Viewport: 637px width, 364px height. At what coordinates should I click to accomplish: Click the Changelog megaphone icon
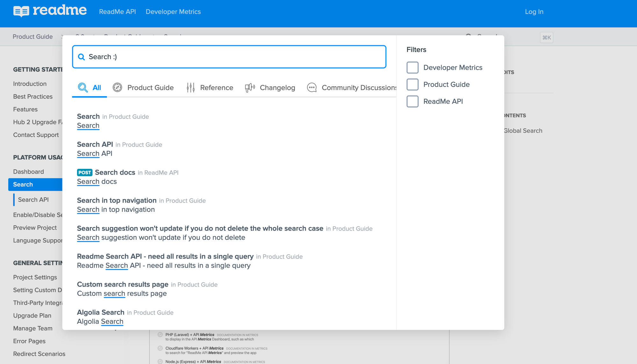tap(250, 88)
